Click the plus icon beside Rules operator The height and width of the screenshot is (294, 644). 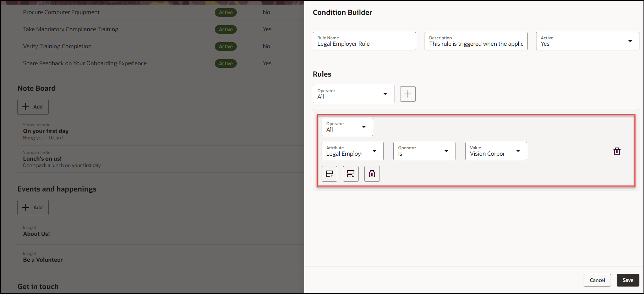(408, 94)
